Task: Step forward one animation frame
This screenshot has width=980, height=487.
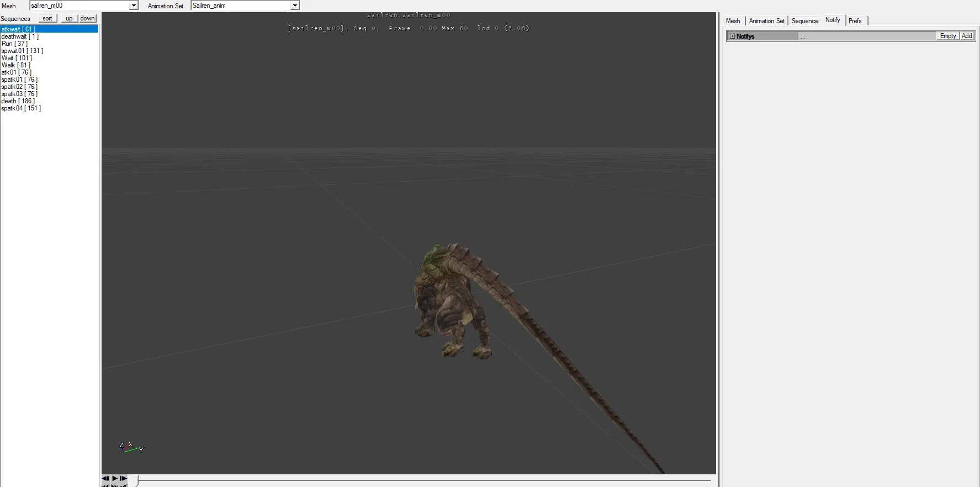Action: (x=123, y=478)
